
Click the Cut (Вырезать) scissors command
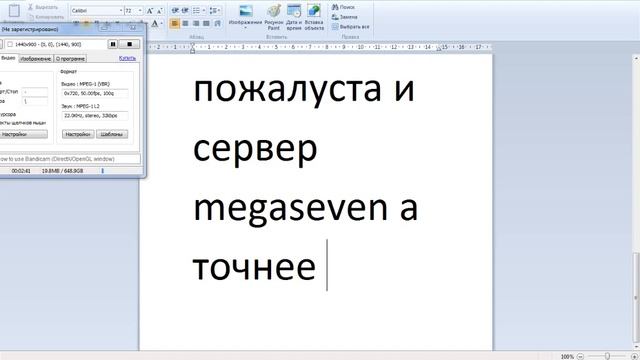tap(43, 7)
